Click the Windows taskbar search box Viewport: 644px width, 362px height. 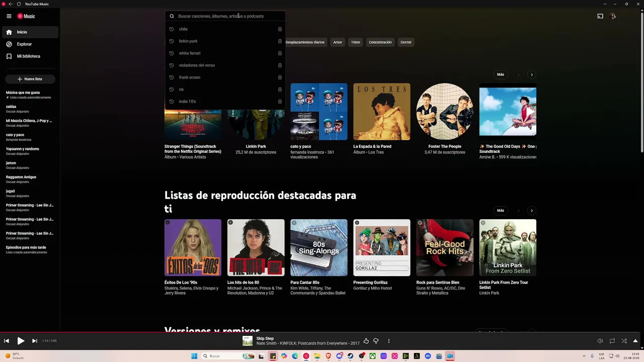click(x=228, y=356)
